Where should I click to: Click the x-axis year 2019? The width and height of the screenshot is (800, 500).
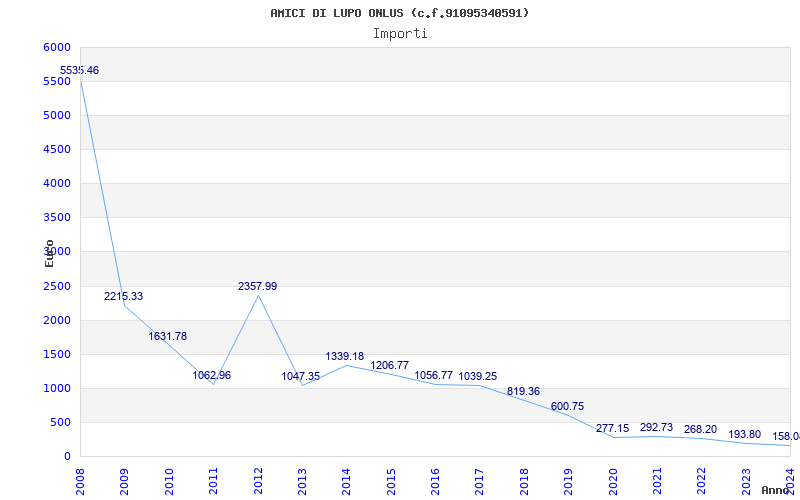(568, 482)
